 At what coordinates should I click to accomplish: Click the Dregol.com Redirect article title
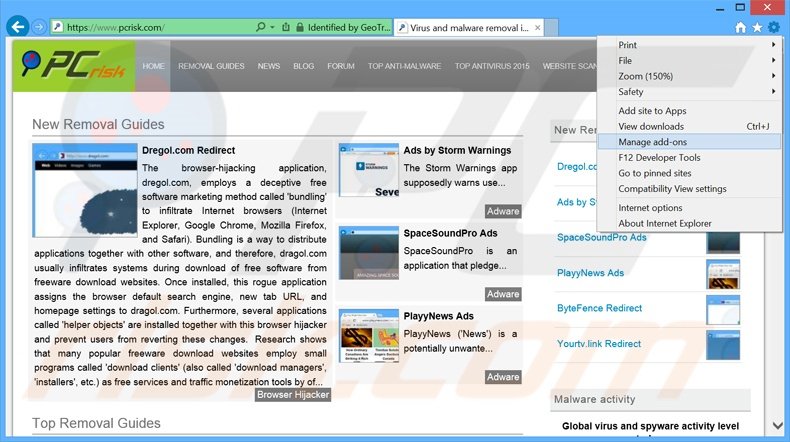point(186,150)
